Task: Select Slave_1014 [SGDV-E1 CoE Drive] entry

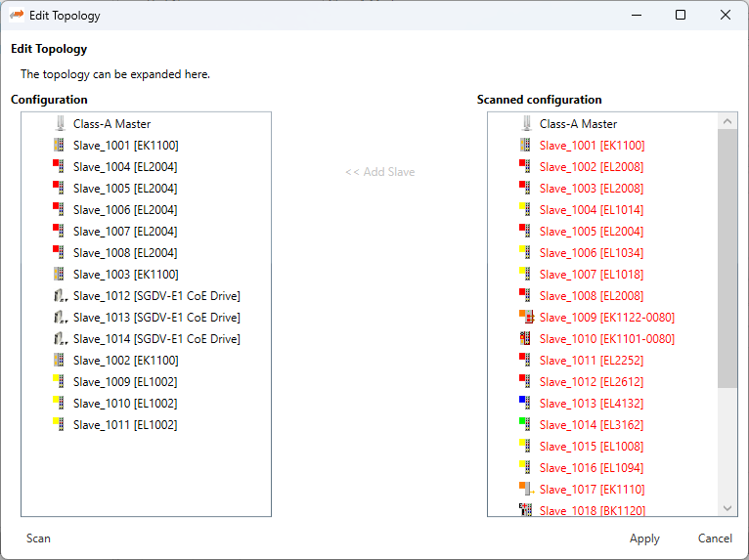Action: pos(155,339)
